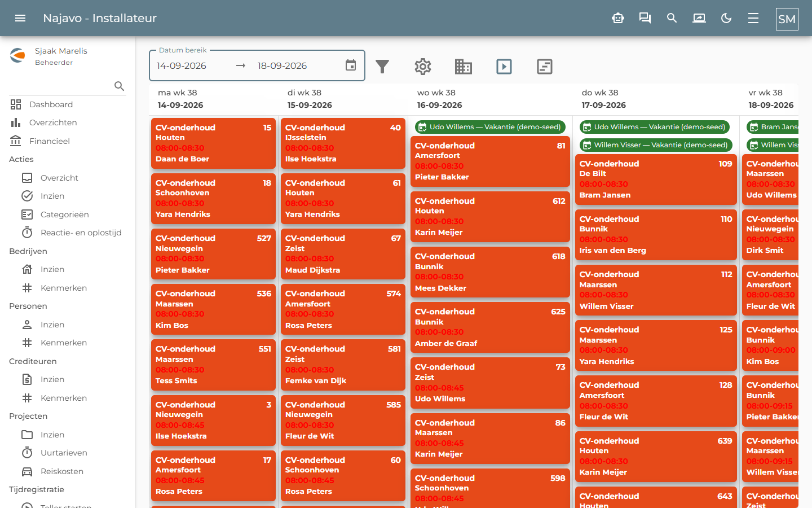
Task: Open CV-onderhoud job 40 Ilse Hoekstra
Action: coord(343,143)
